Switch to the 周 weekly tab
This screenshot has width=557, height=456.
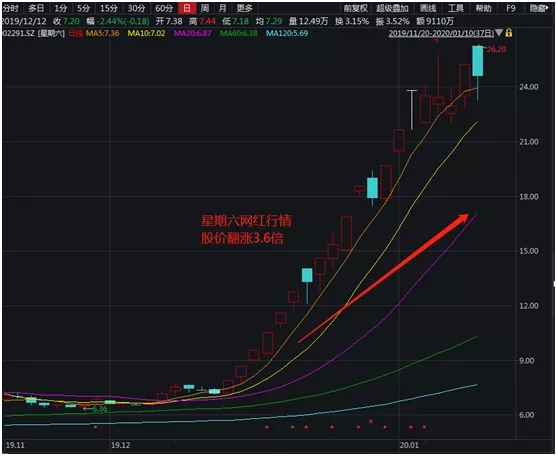coord(205,8)
